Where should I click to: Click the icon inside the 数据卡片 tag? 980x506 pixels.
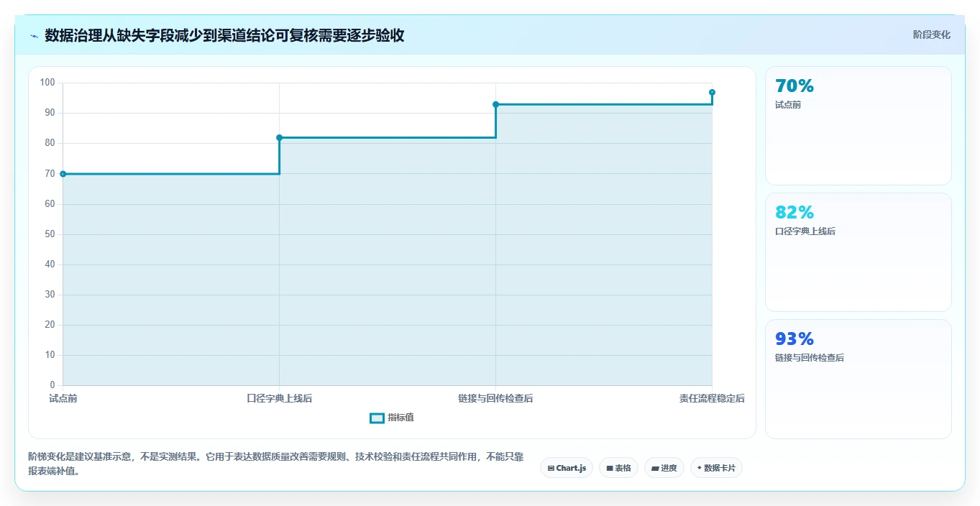tap(699, 468)
